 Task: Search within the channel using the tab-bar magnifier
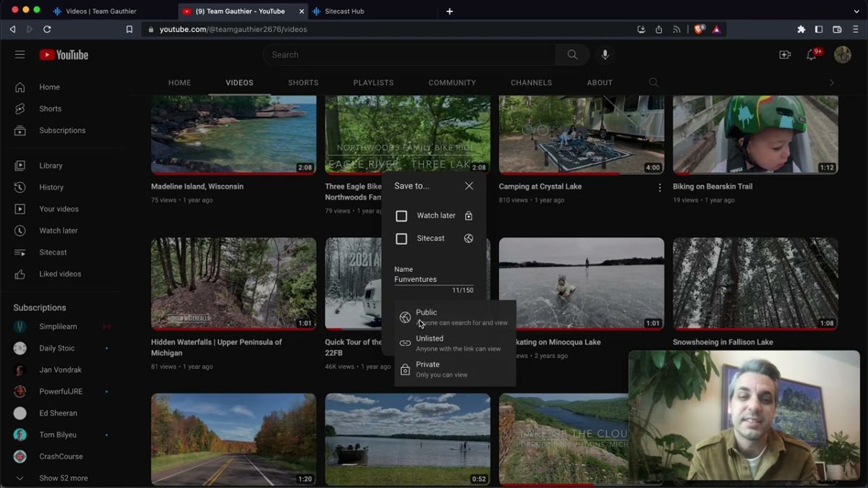(654, 82)
